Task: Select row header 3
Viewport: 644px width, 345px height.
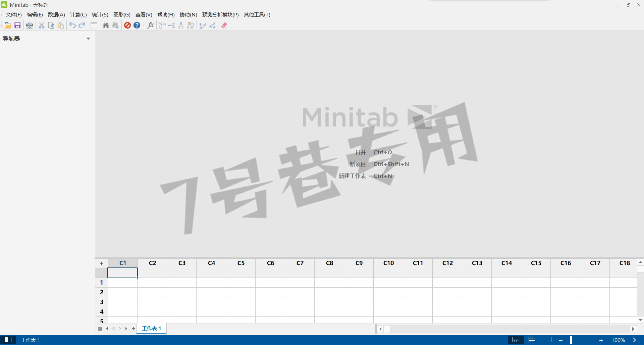Action: 101,302
